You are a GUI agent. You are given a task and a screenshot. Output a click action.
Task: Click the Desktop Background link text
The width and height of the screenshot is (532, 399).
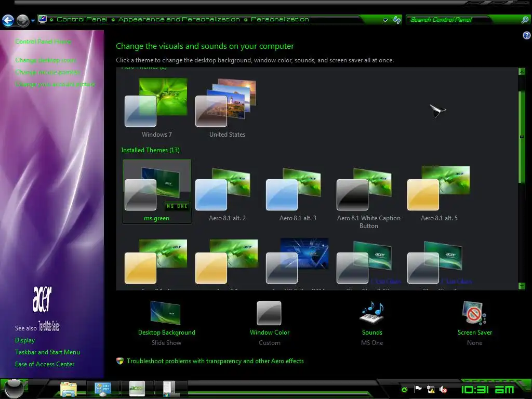pos(167,332)
